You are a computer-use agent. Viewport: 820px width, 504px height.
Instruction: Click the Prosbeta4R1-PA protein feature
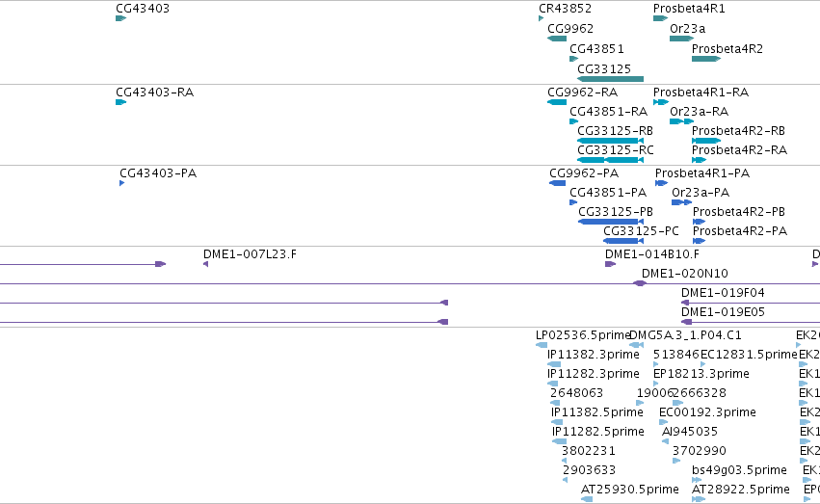(662, 183)
